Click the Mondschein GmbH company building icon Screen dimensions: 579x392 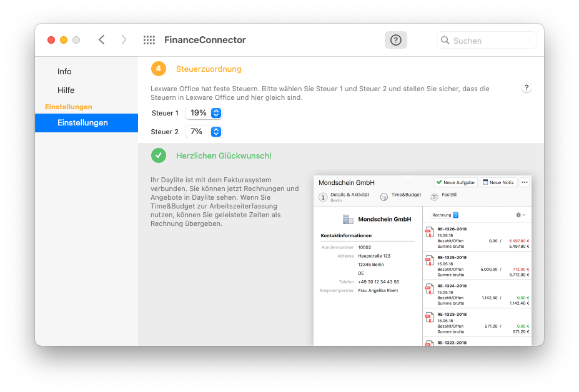click(x=348, y=219)
